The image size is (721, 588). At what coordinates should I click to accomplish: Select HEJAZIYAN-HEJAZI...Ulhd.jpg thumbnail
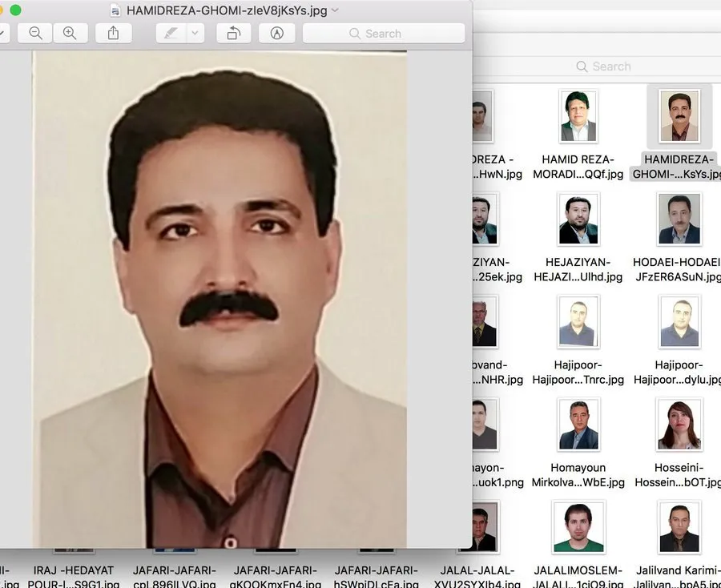(578, 219)
